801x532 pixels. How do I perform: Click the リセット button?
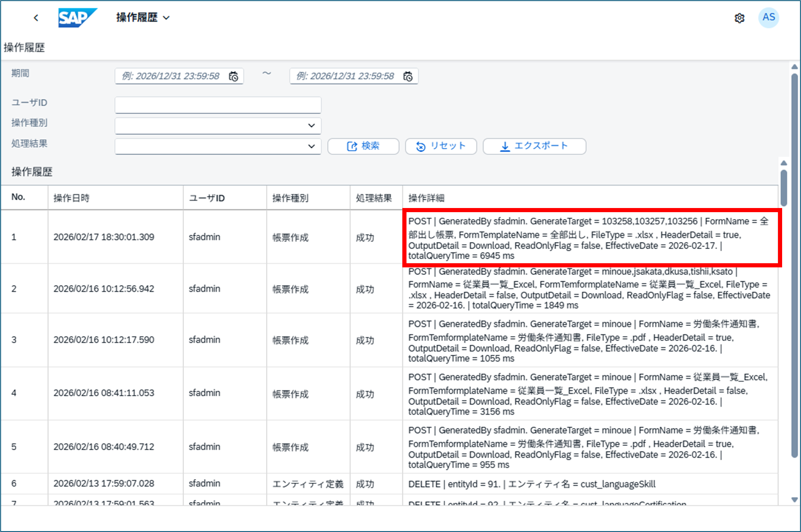point(441,146)
